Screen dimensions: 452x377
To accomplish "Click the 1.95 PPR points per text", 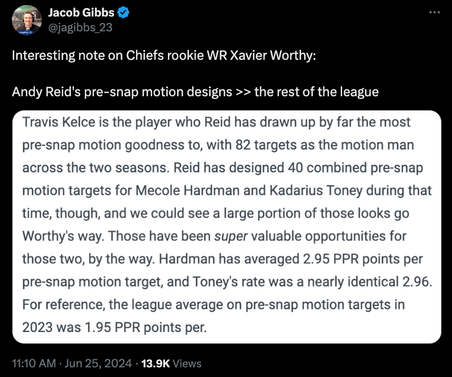I will tap(146, 327).
